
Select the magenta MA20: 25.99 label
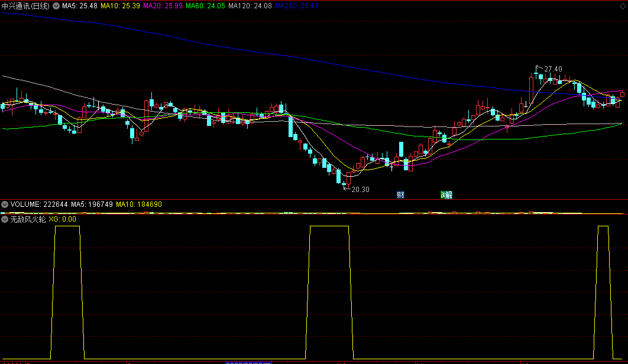point(163,6)
